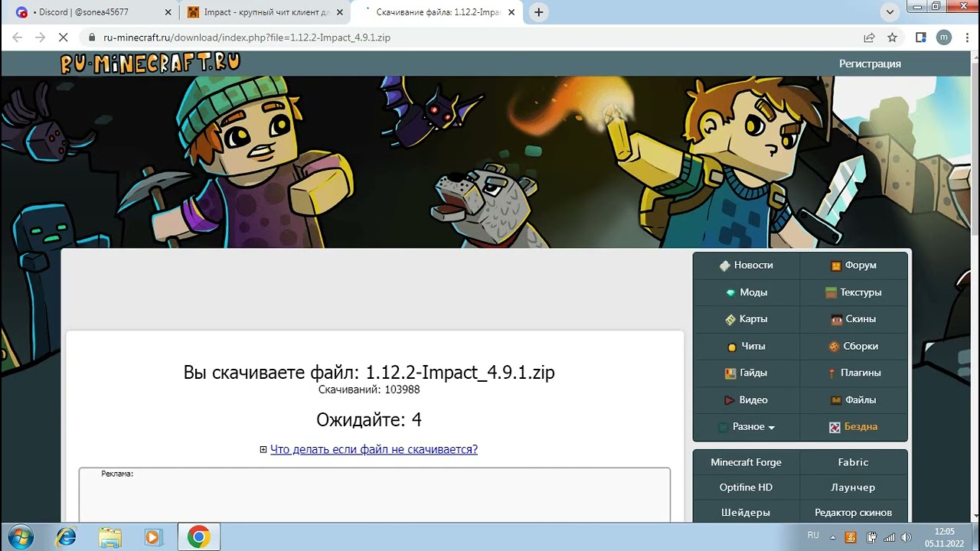The image size is (980, 551).
Task: Click the Скины head icon
Action: coord(837,319)
